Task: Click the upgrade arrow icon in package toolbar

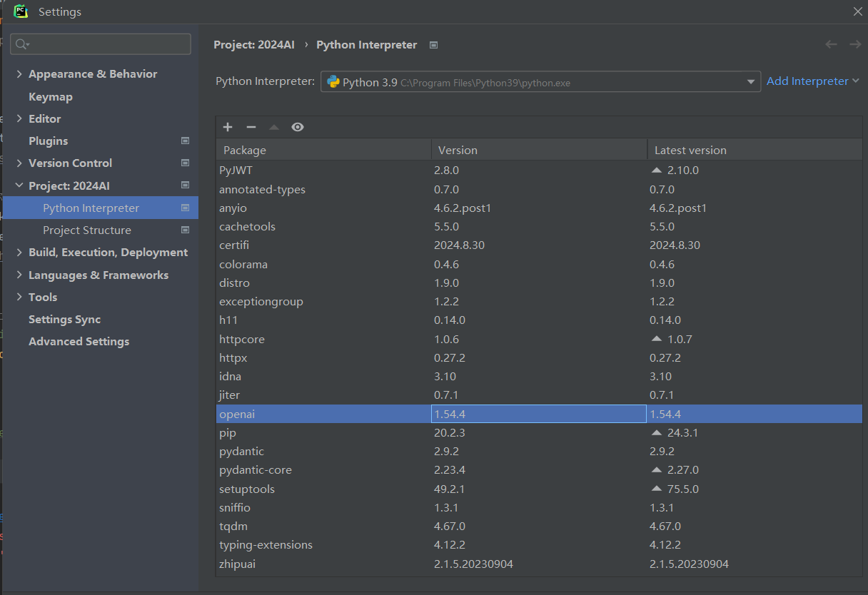Action: [x=274, y=127]
